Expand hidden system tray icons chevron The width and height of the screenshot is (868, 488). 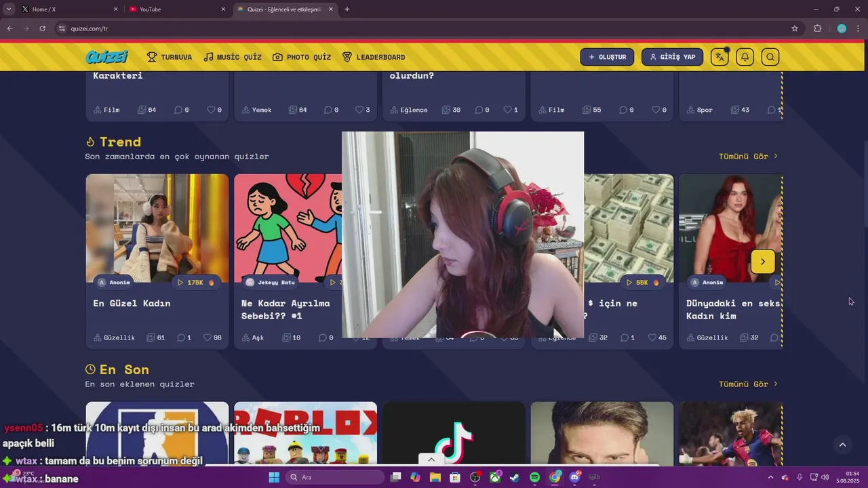[x=770, y=477]
